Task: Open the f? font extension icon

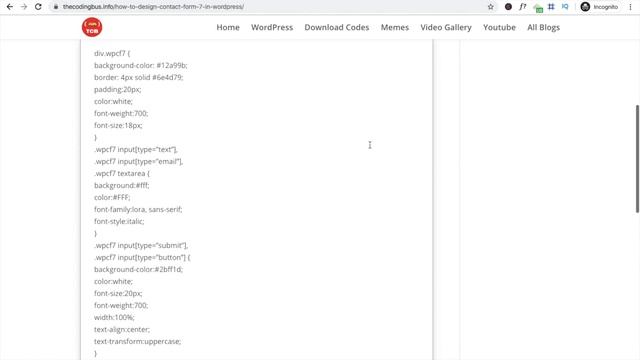Action: 523,7
